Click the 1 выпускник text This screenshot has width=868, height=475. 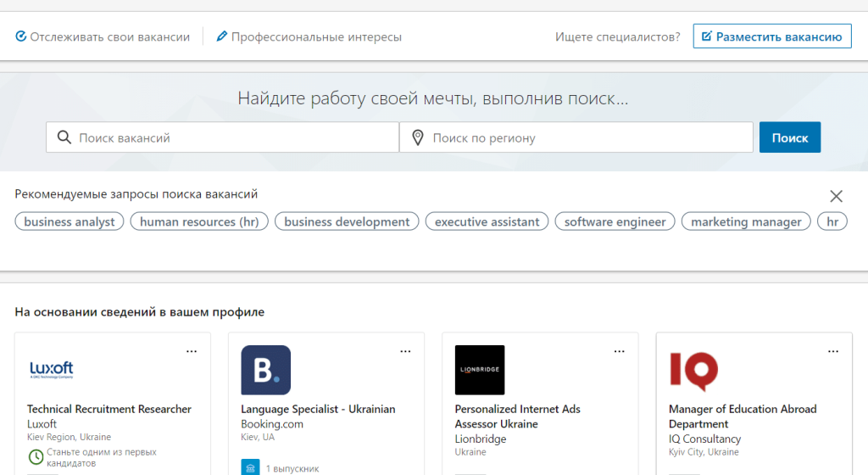[292, 468]
